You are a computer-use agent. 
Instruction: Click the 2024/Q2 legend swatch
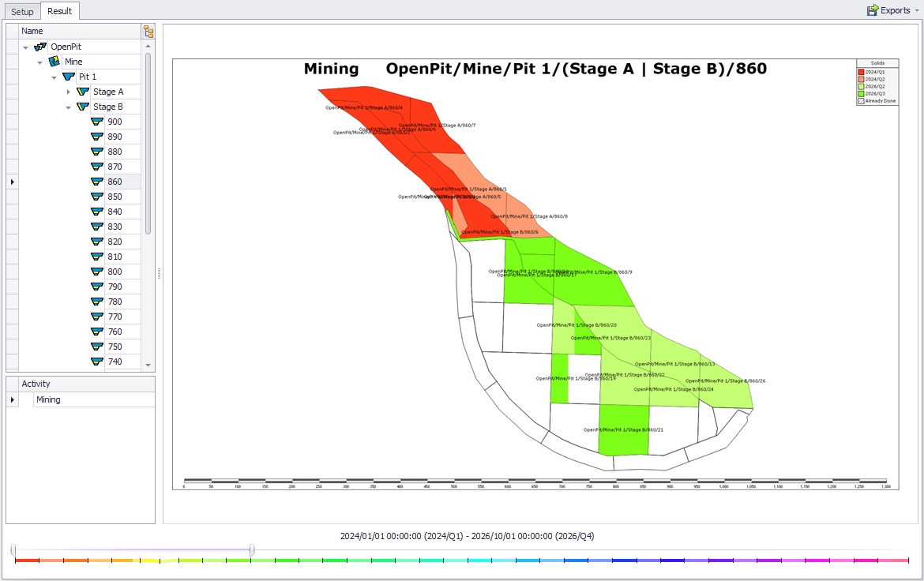861,79
